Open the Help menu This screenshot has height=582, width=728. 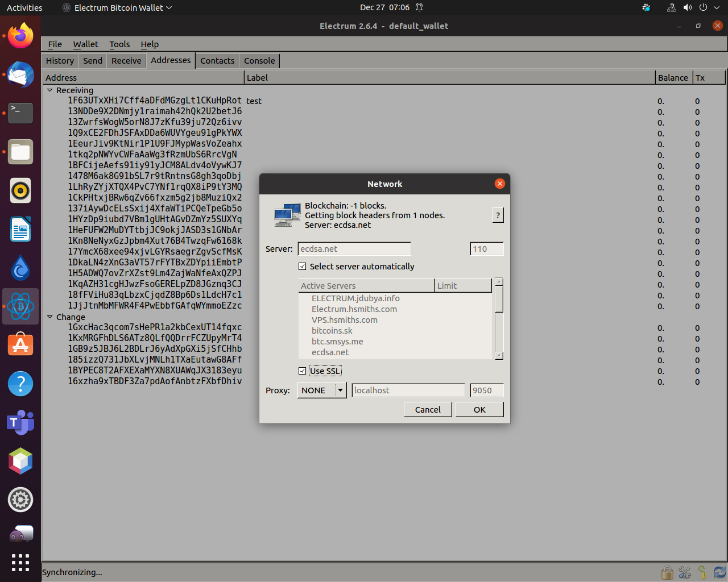click(150, 44)
